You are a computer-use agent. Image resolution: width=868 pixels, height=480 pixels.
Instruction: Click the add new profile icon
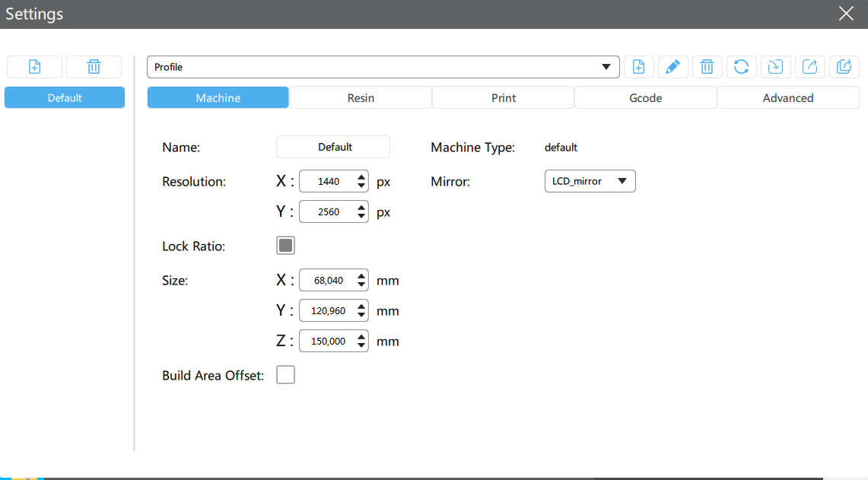[x=639, y=67]
